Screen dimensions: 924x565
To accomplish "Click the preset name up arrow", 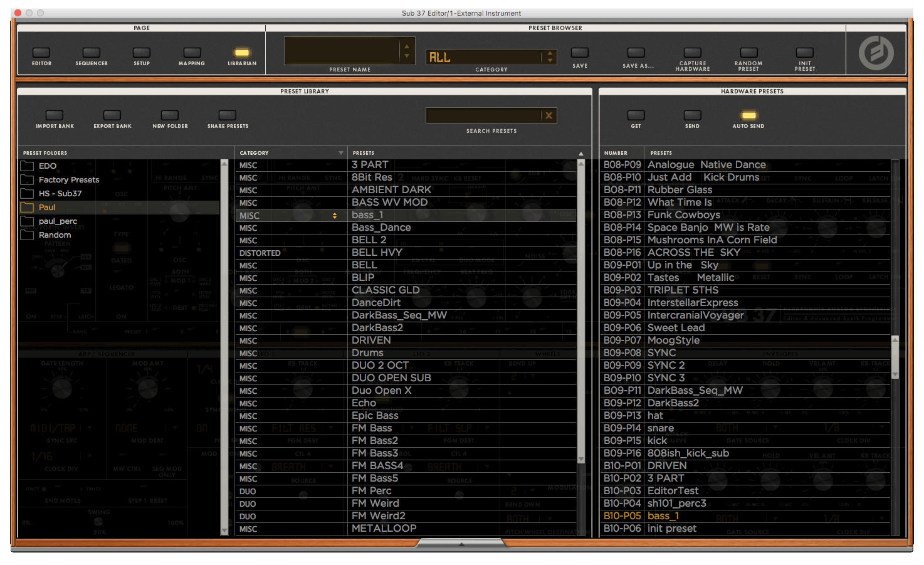I will coord(407,46).
